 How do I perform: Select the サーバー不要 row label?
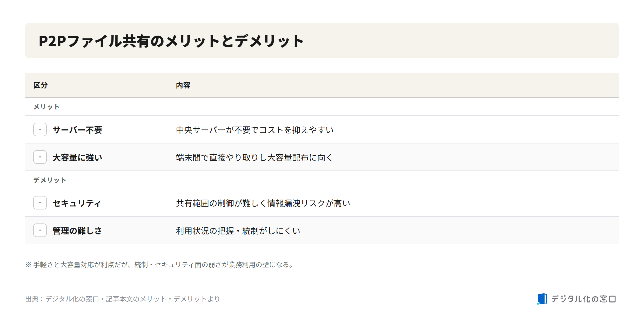pyautogui.click(x=77, y=130)
